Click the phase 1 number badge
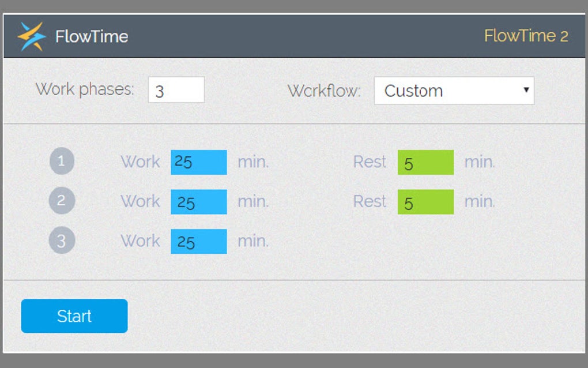 pyautogui.click(x=62, y=162)
